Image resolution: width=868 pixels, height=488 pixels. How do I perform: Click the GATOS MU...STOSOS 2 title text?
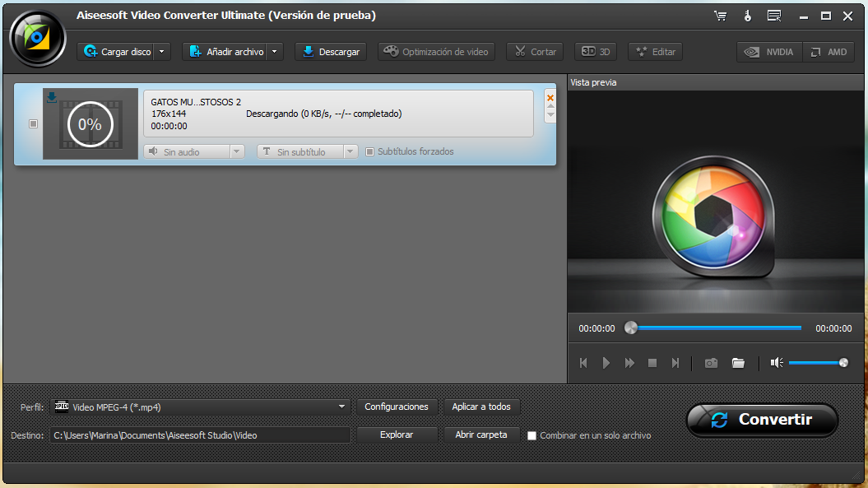coord(196,102)
